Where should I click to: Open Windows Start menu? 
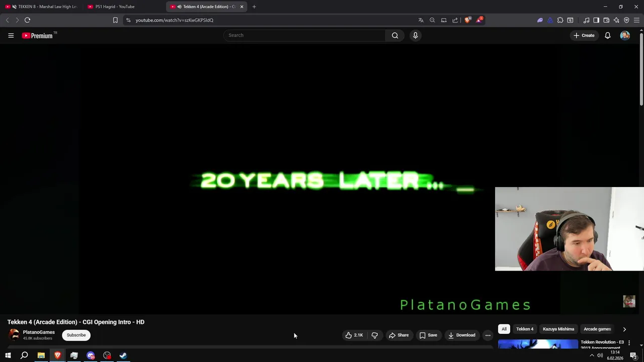pos(8,355)
